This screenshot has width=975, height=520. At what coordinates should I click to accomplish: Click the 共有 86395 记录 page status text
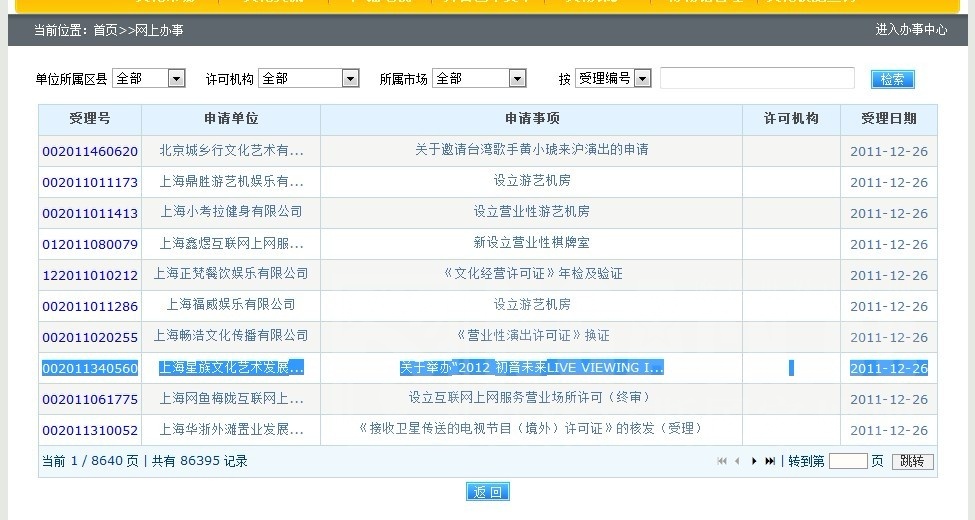(200, 461)
